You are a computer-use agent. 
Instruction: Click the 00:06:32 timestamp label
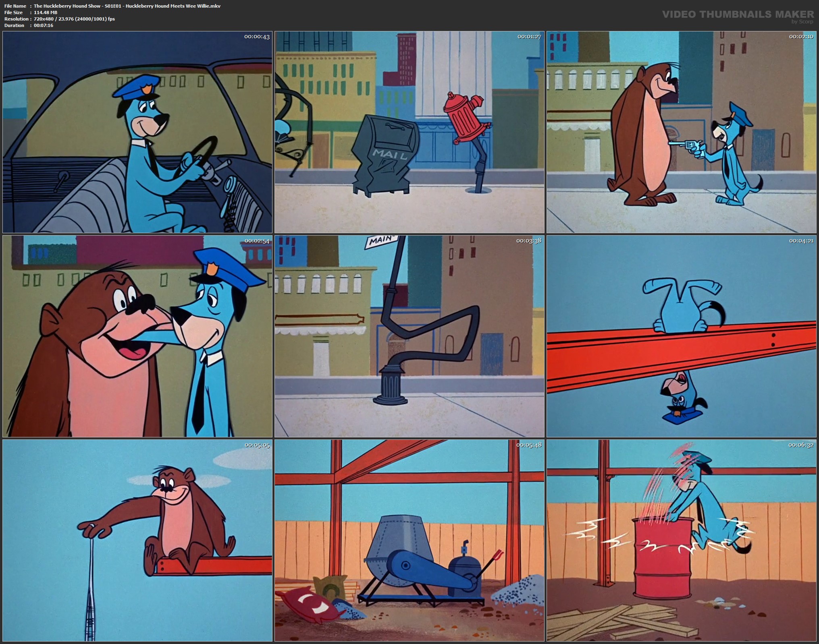801,445
